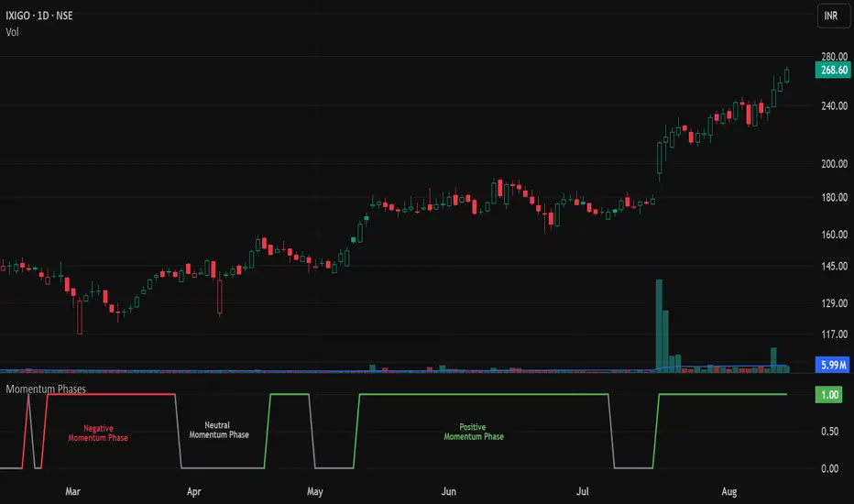This screenshot has height=504, width=854.
Task: Click the 268.60 current price tag
Action: tap(833, 70)
